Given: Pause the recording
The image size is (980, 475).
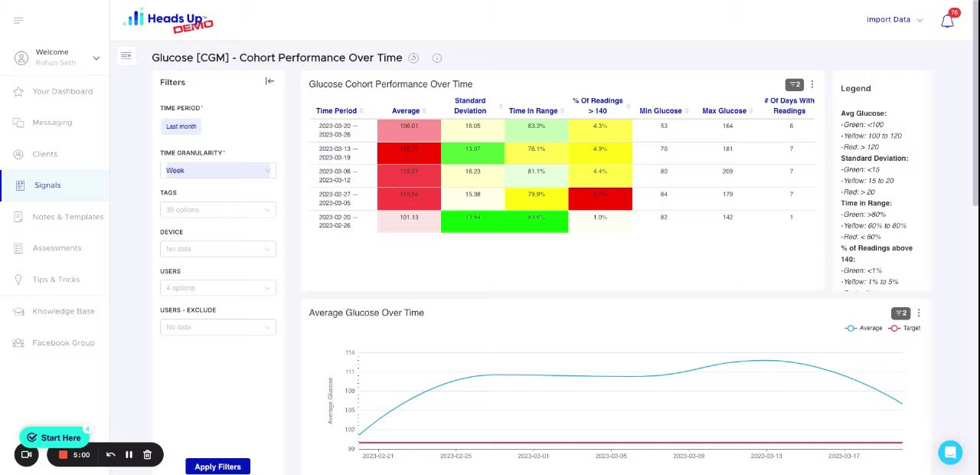Looking at the screenshot, I should pyautogui.click(x=129, y=454).
